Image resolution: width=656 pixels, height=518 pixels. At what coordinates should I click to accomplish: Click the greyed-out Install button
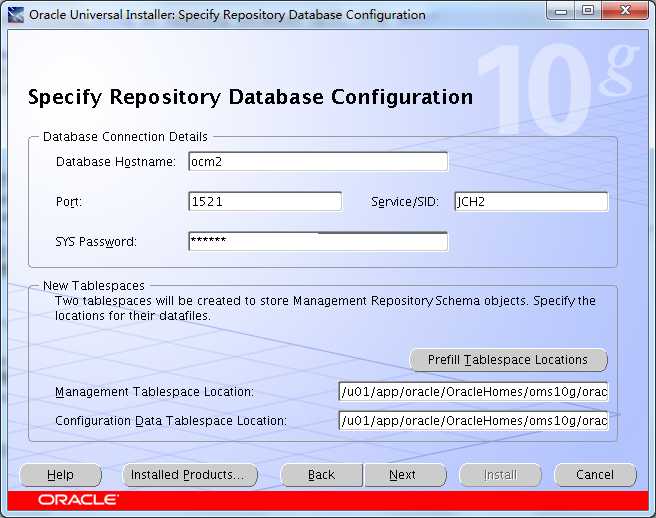[x=500, y=475]
